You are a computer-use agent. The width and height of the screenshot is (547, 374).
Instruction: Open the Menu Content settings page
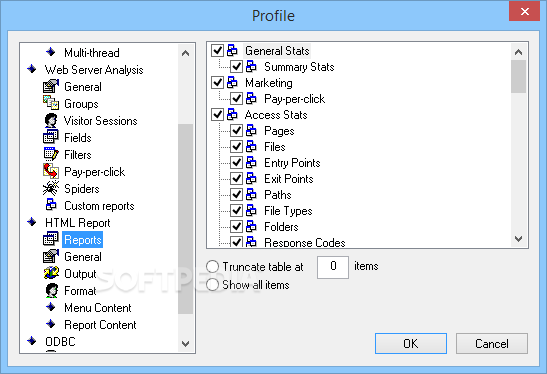(x=98, y=308)
